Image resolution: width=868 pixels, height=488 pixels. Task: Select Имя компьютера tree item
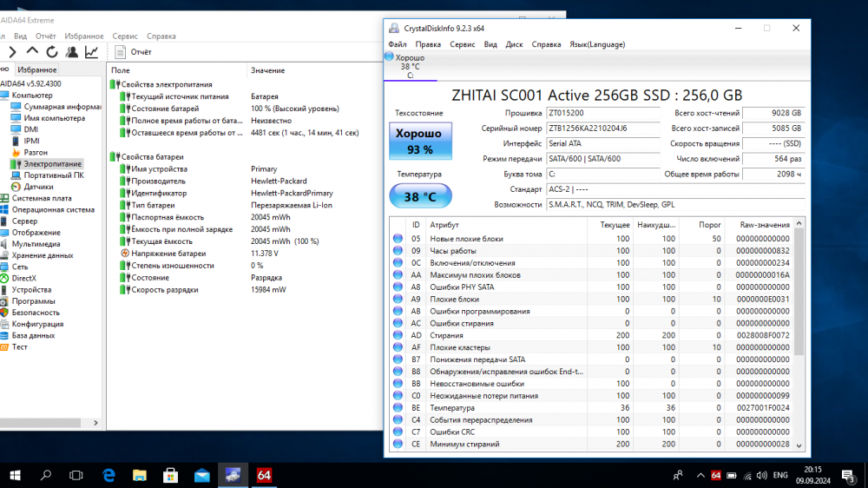[54, 118]
